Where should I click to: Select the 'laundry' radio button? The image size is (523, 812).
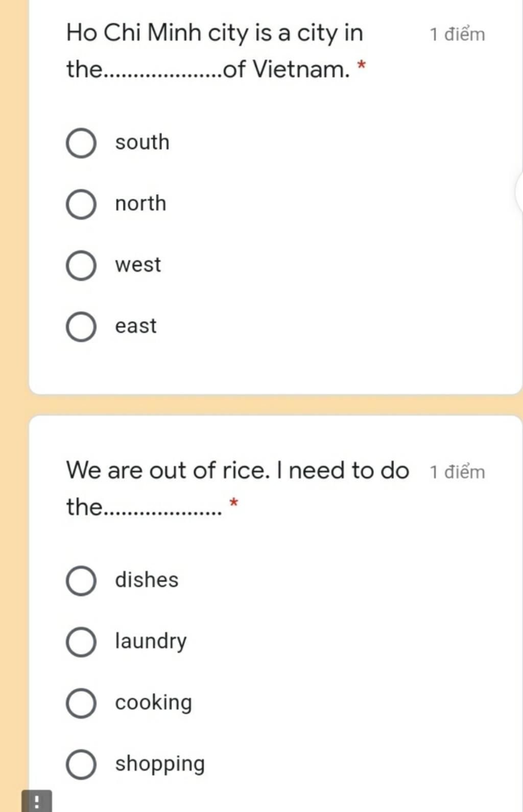pyautogui.click(x=81, y=642)
